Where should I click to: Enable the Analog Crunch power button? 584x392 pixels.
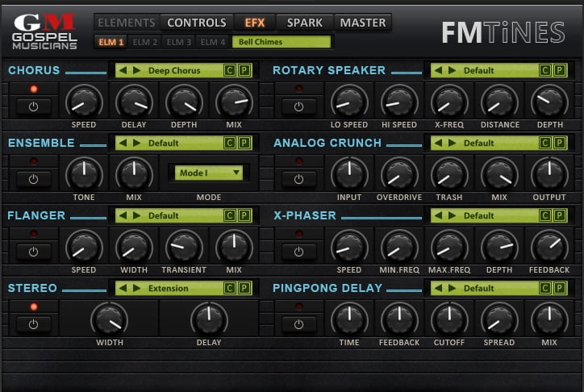(298, 179)
